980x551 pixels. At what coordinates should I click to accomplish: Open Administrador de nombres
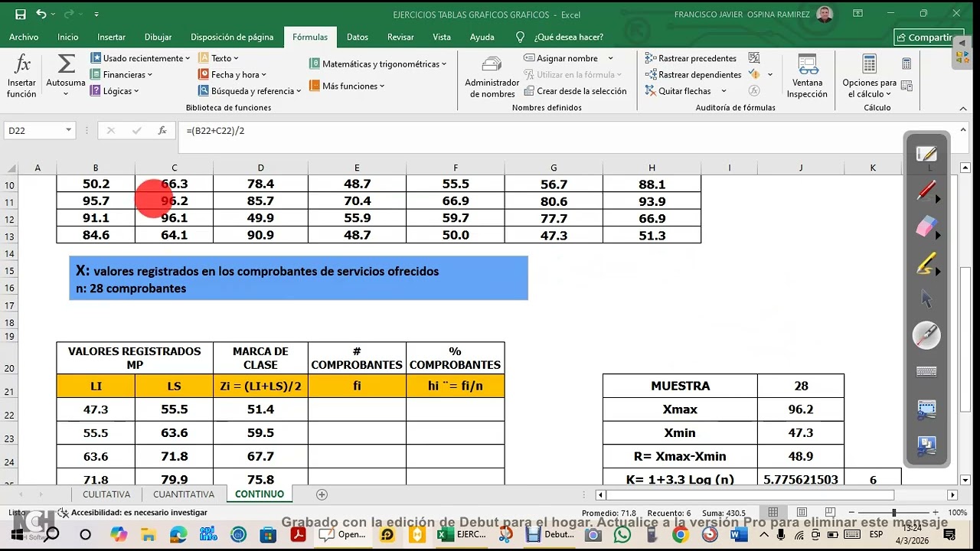(x=492, y=77)
